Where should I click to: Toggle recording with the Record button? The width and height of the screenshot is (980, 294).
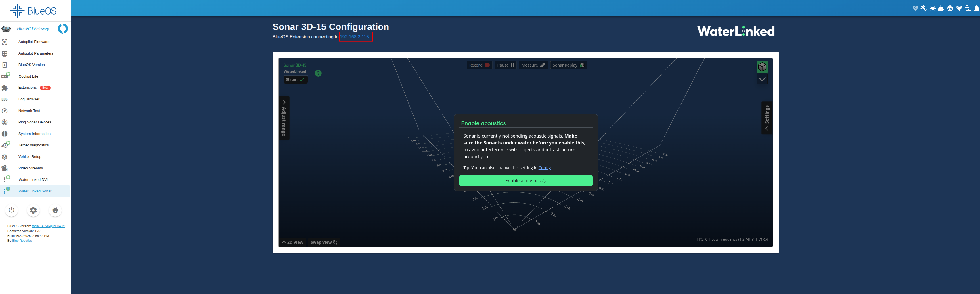[479, 65]
